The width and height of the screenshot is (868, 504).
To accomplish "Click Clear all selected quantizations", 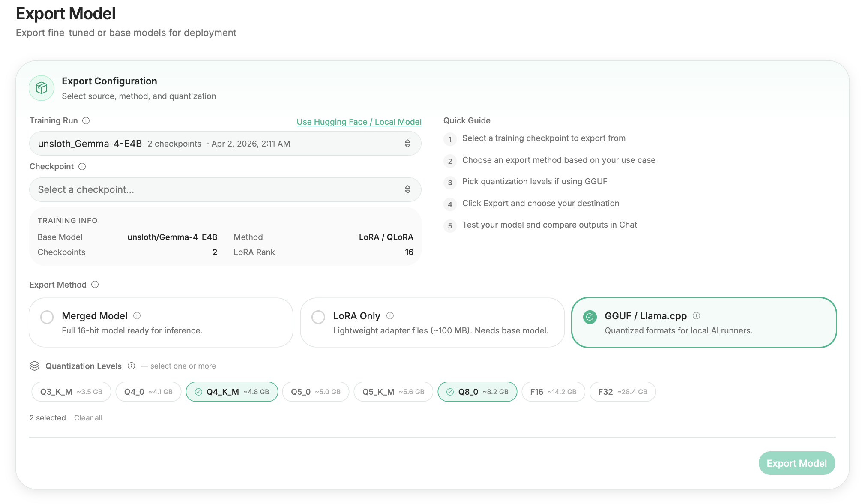I will coord(88,418).
